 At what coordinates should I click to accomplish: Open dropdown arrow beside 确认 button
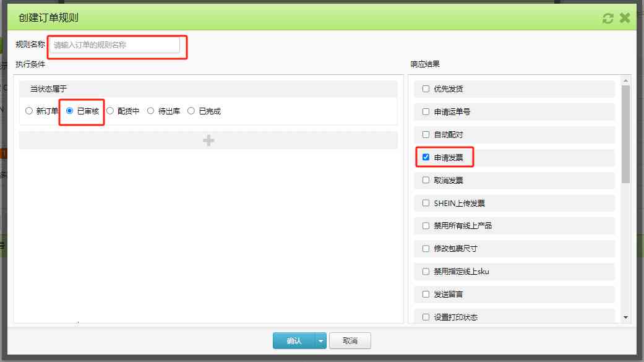coord(320,340)
